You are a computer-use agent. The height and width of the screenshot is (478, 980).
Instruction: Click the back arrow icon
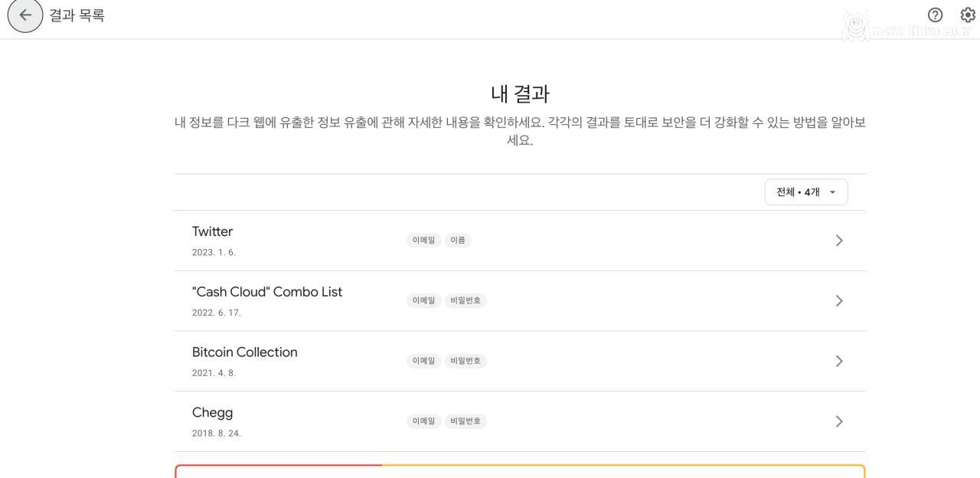[25, 15]
